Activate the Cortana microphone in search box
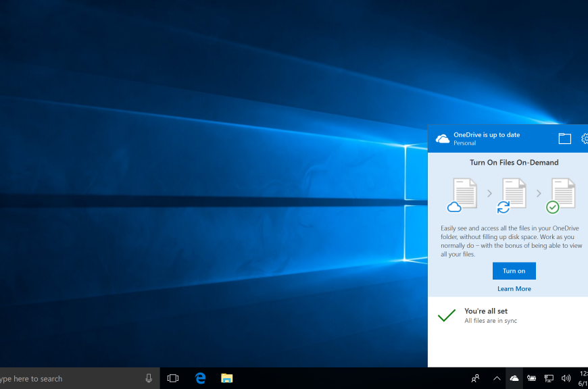588x389 pixels. pos(149,378)
